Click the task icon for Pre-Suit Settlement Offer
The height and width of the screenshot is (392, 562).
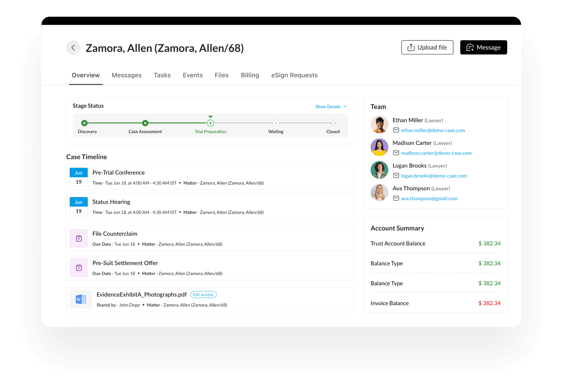tap(79, 268)
